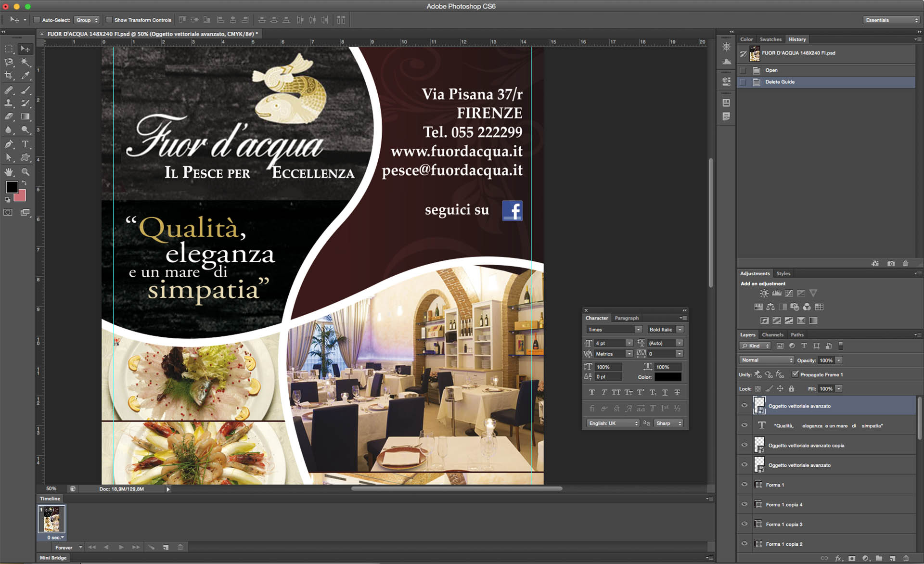924x564 pixels.
Task: Switch to the Swatches tab
Action: click(770, 39)
